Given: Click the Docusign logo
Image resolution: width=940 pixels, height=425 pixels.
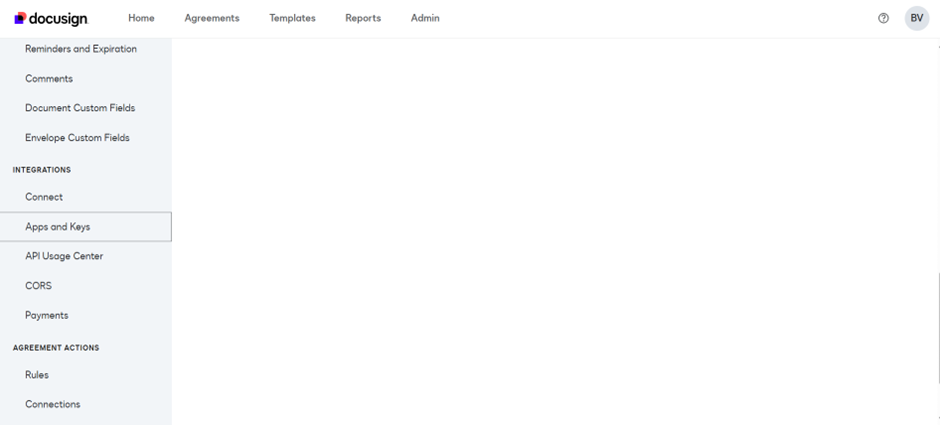Looking at the screenshot, I should pos(51,18).
